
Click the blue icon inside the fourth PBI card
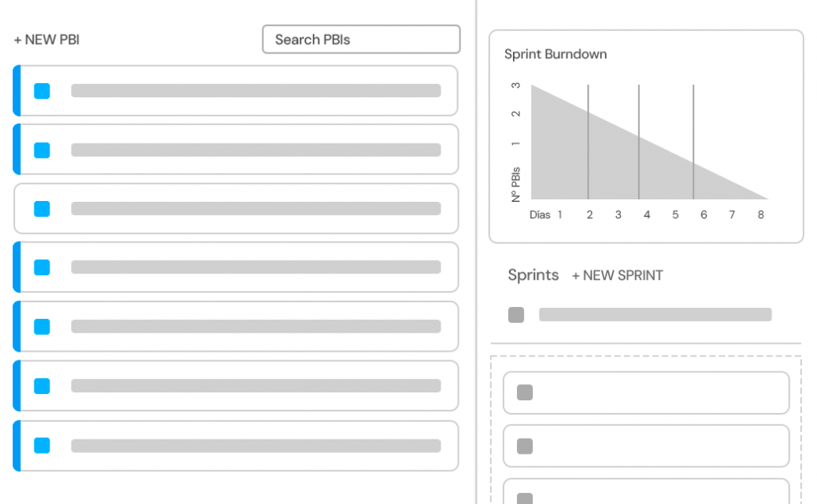click(41, 267)
